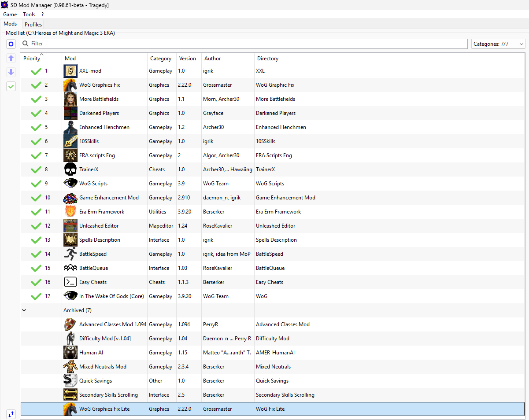Click into the Filter search field
The height and width of the screenshot is (420, 529).
(247, 44)
